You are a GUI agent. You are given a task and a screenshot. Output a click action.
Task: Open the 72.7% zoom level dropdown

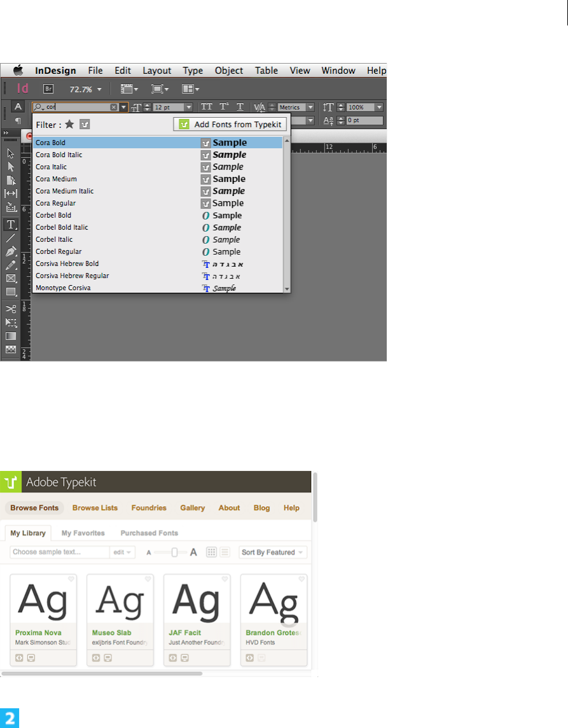(99, 89)
